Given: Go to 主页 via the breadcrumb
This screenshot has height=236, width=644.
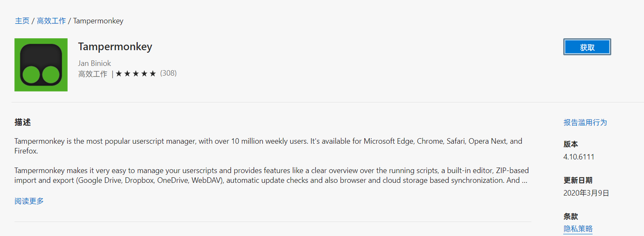Looking at the screenshot, I should (22, 21).
